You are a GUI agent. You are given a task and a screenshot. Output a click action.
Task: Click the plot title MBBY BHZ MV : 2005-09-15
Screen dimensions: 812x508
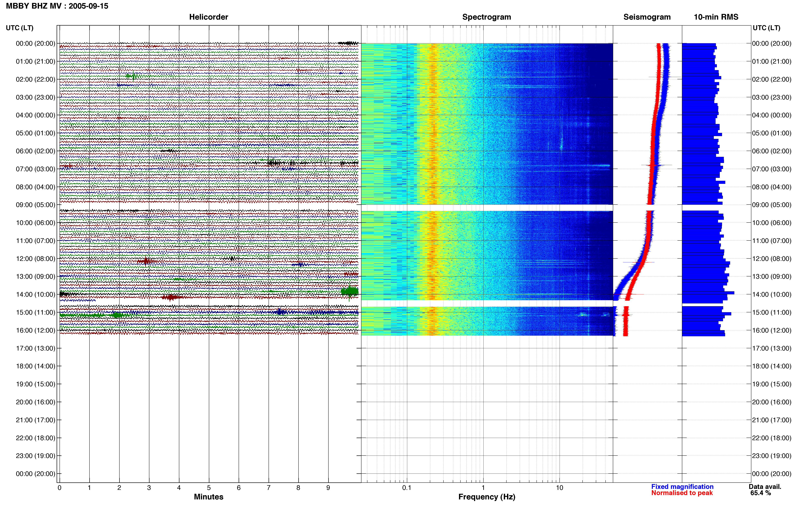[x=57, y=6]
